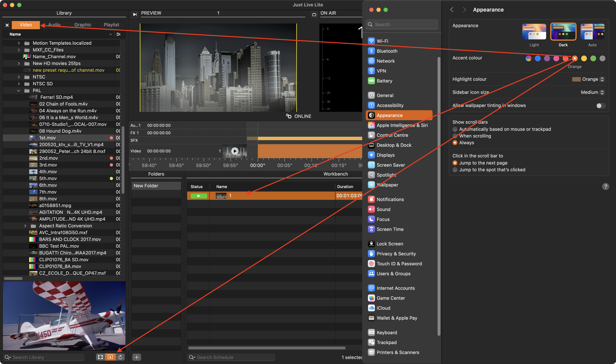
Task: Open Keyboard settings in the sidebar
Action: 399,332
